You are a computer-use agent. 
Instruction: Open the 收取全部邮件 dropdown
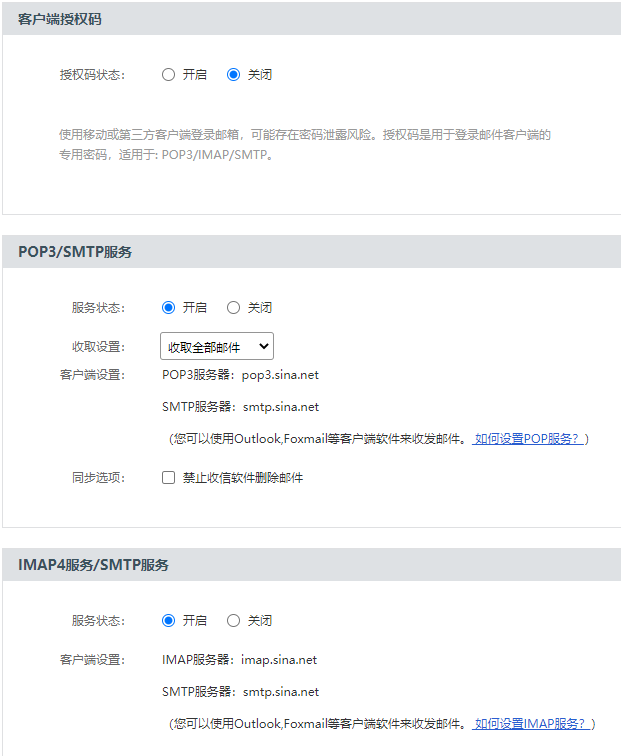[217, 347]
